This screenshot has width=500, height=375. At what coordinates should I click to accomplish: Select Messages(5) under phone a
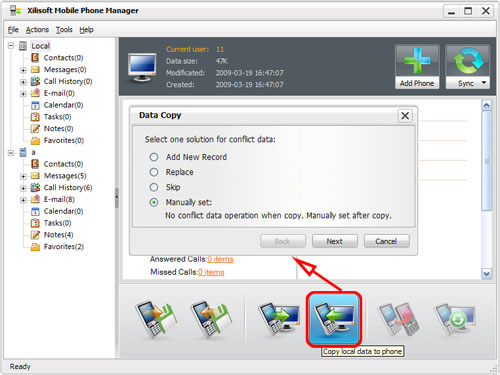[x=59, y=176]
